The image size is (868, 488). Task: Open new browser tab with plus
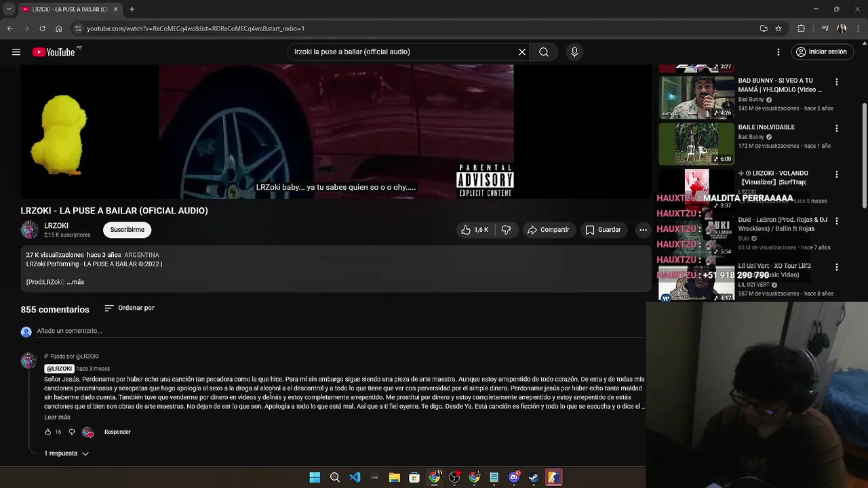coord(132,9)
